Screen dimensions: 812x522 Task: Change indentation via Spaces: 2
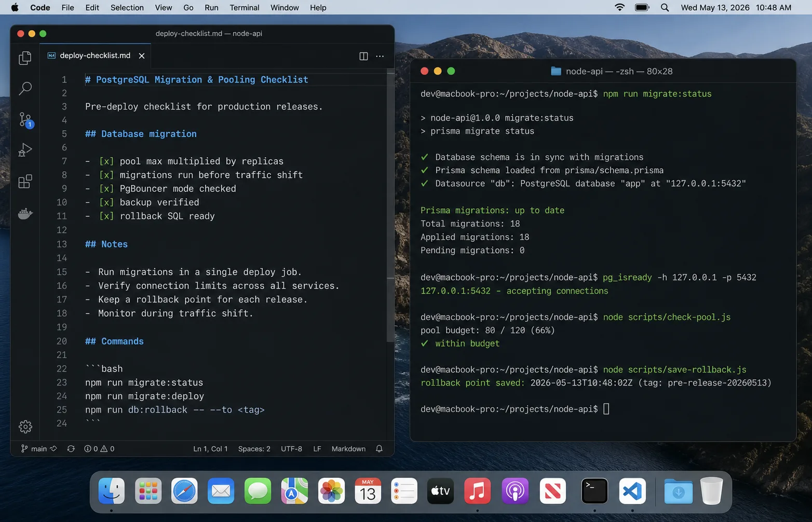pyautogui.click(x=254, y=449)
